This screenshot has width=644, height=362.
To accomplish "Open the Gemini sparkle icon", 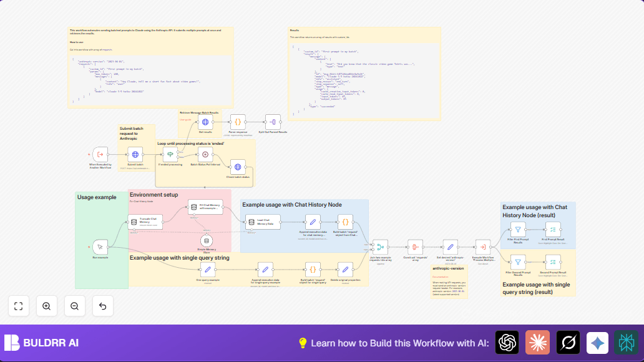I will [x=597, y=342].
